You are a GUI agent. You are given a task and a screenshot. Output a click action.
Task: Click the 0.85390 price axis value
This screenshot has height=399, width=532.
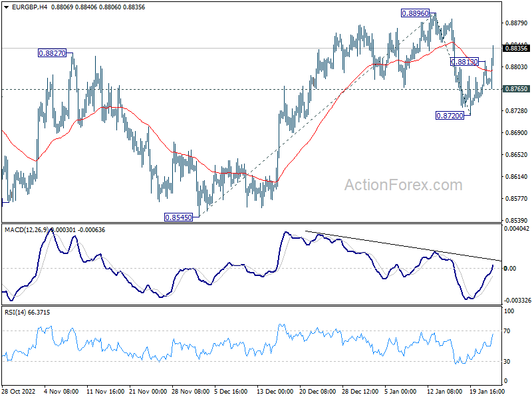[517, 221]
